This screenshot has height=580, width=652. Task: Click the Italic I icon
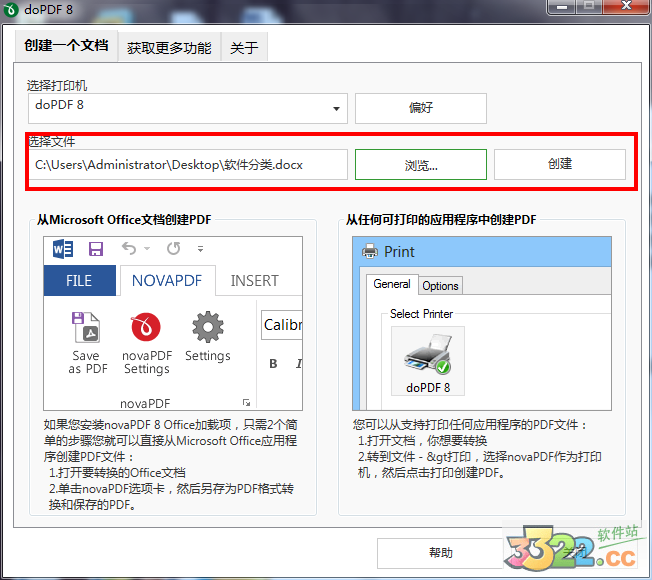(x=299, y=364)
